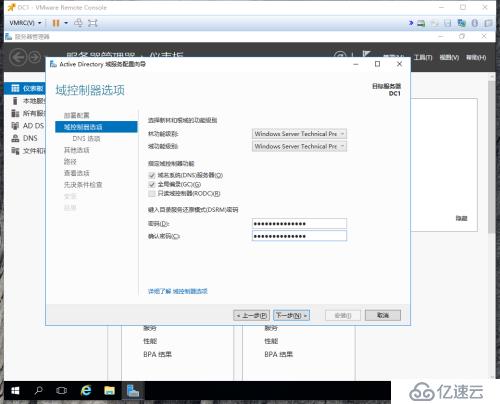500x404 pixels.
Task: Click the VMware full screen icon
Action: coord(93,23)
